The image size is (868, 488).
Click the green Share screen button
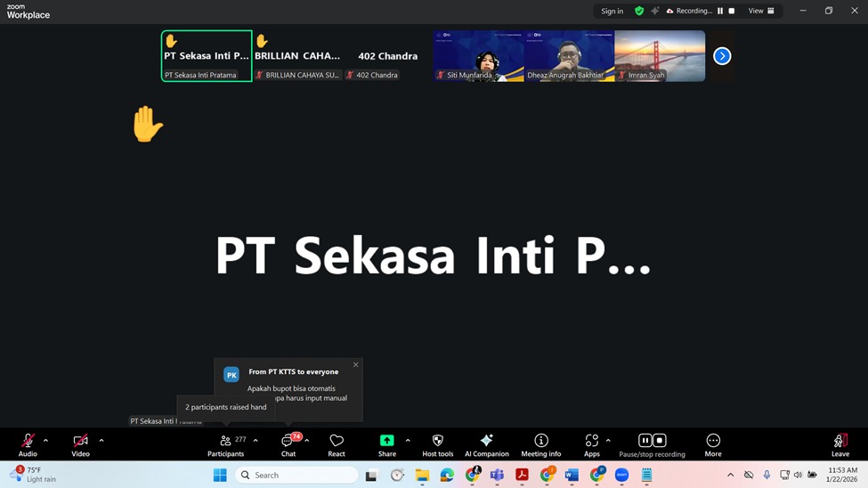coord(387,444)
